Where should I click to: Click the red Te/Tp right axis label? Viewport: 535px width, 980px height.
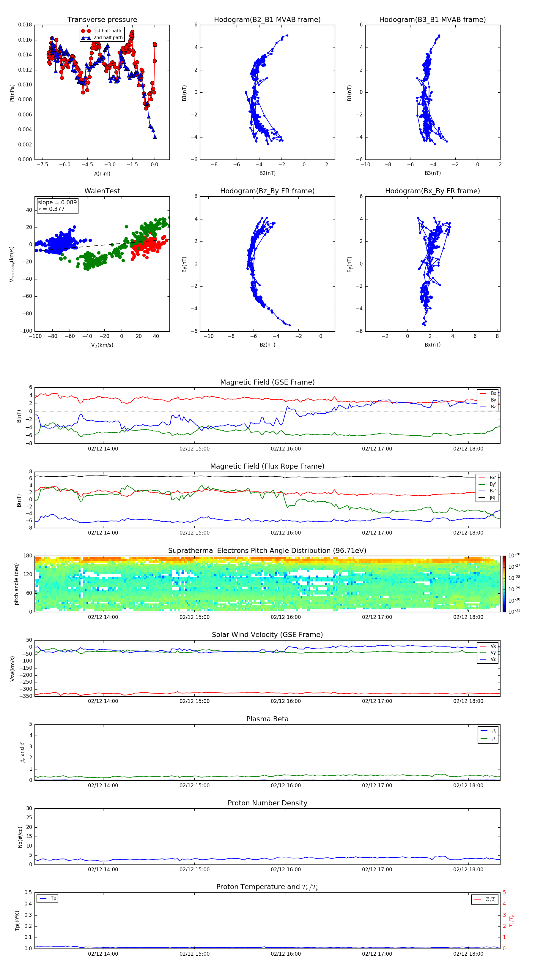tap(512, 921)
